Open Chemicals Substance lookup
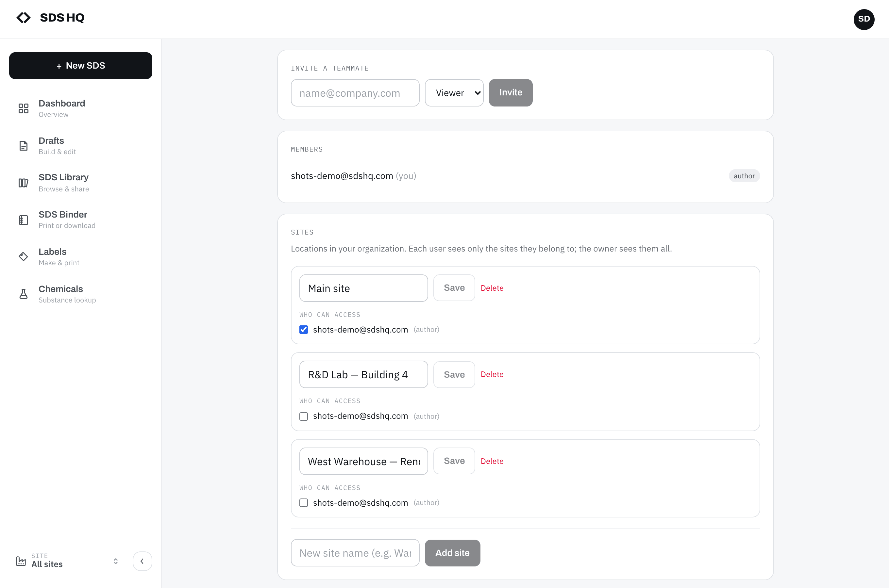This screenshot has height=588, width=889. 81,294
